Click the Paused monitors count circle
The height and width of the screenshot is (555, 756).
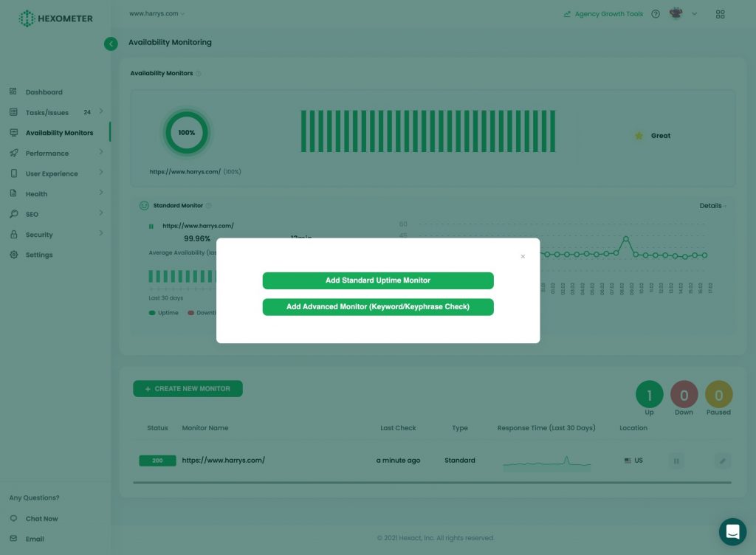coord(718,395)
